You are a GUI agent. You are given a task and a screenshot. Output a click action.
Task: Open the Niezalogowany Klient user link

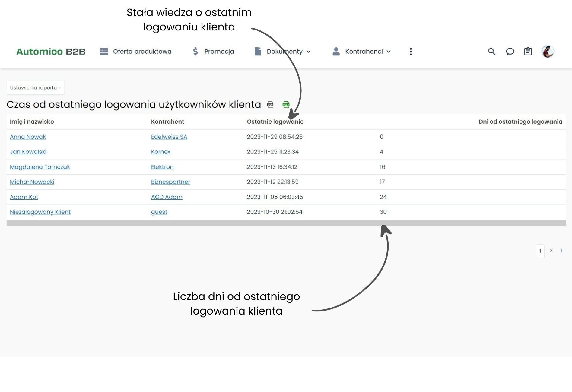point(40,212)
